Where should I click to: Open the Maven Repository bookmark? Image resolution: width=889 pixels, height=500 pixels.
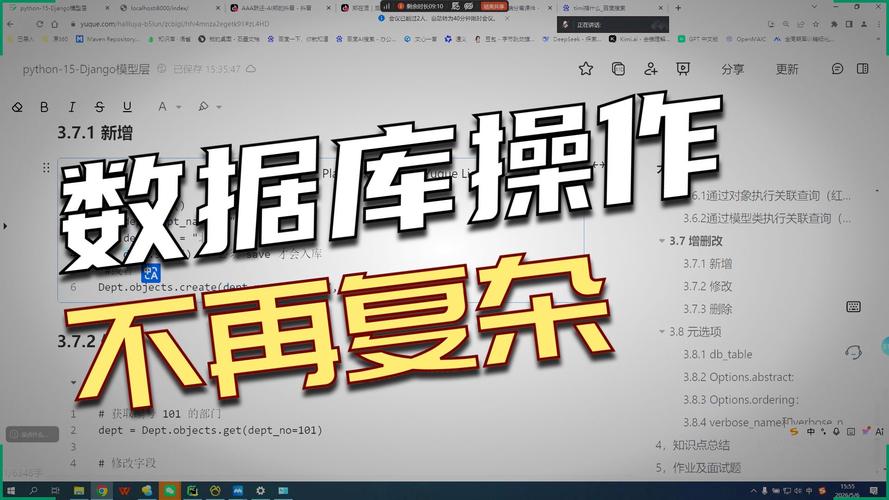click(x=107, y=39)
